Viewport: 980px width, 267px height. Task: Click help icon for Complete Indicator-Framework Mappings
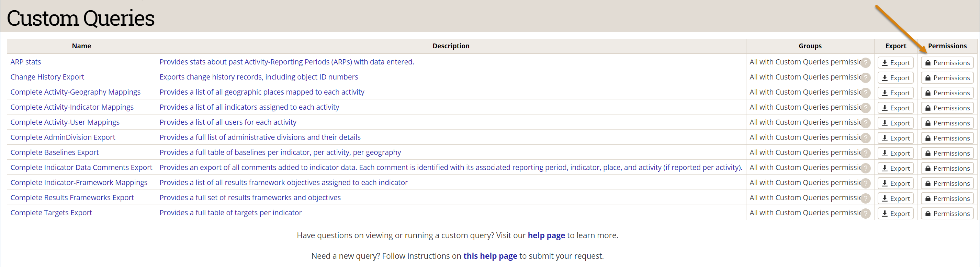[x=866, y=183]
